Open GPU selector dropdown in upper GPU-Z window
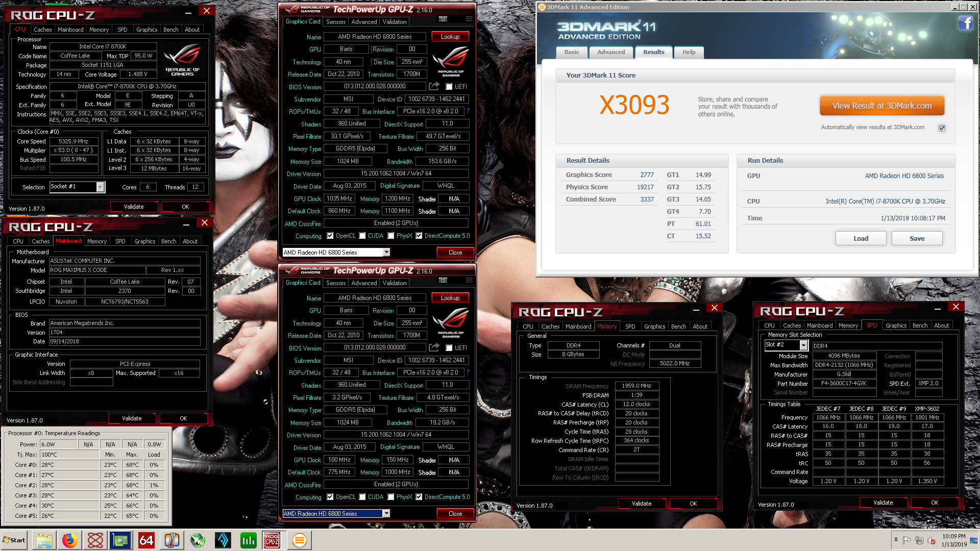Image resolution: width=980 pixels, height=551 pixels. click(386, 252)
